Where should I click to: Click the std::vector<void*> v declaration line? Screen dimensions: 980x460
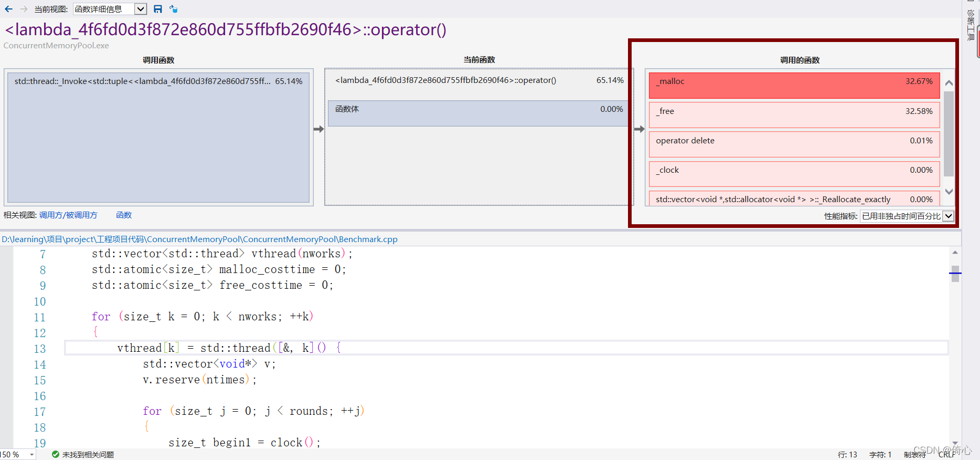[209, 364]
